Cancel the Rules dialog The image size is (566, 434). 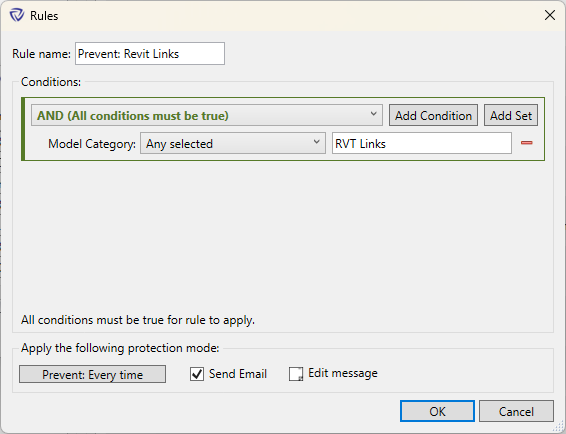pyautogui.click(x=516, y=411)
